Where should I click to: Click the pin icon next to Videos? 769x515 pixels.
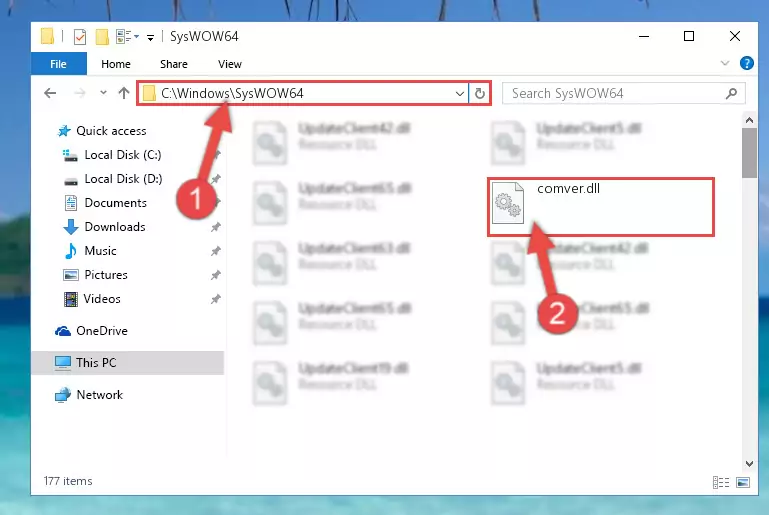[215, 299]
